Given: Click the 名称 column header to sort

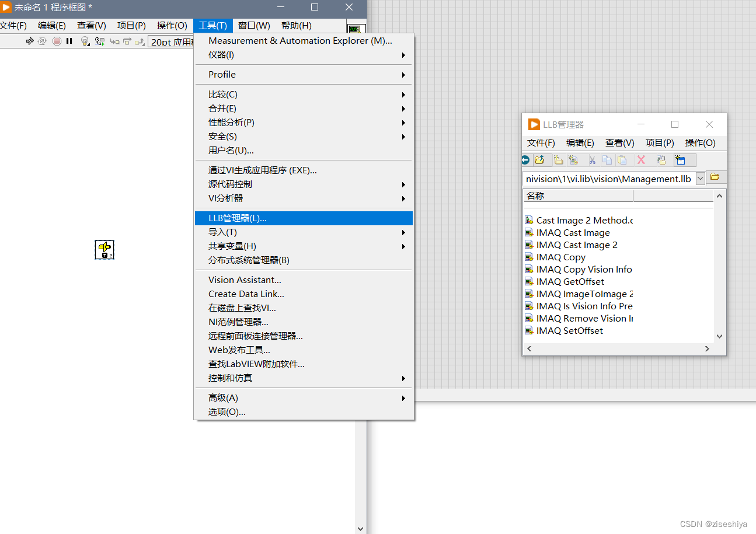Looking at the screenshot, I should 577,196.
